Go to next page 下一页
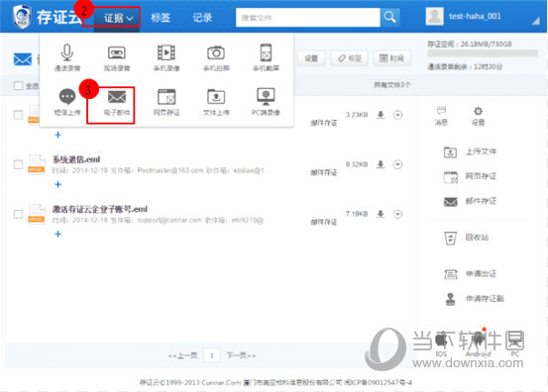This screenshot has height=392, width=548. click(x=241, y=355)
